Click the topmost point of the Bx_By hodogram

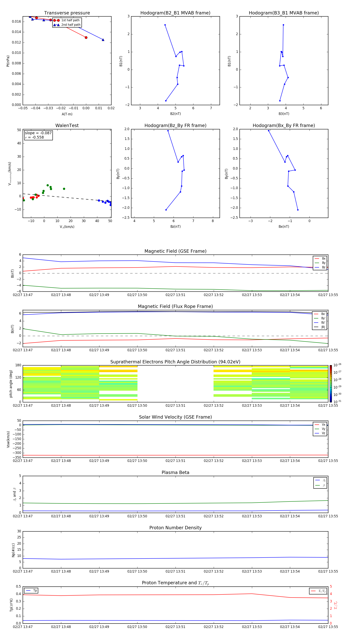(269, 131)
